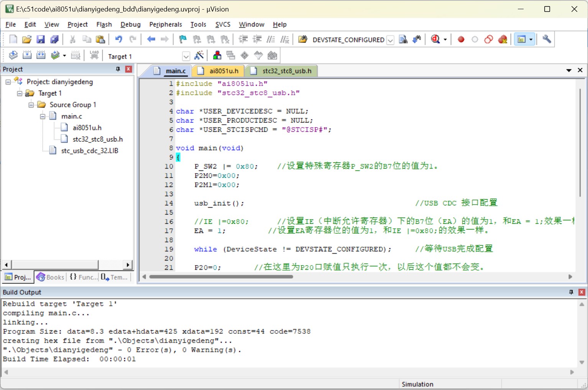Open the Flash menu
Viewport: 588px width, 390px height.
(x=104, y=25)
